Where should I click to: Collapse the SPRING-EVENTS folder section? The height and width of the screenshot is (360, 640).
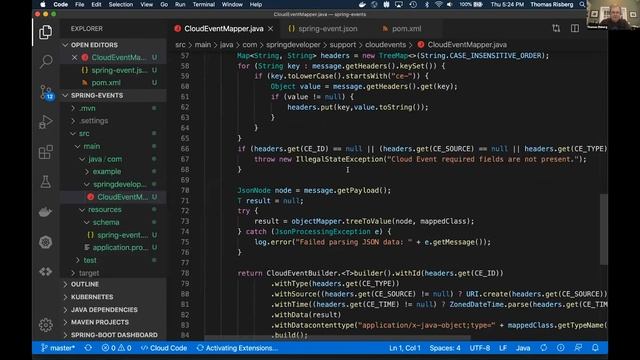click(113, 96)
